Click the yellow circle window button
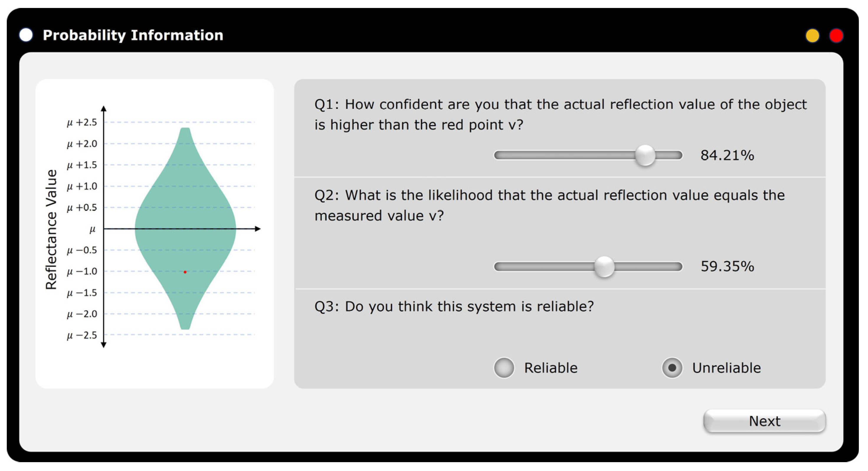Viewport: 868px width, 471px height. [812, 35]
